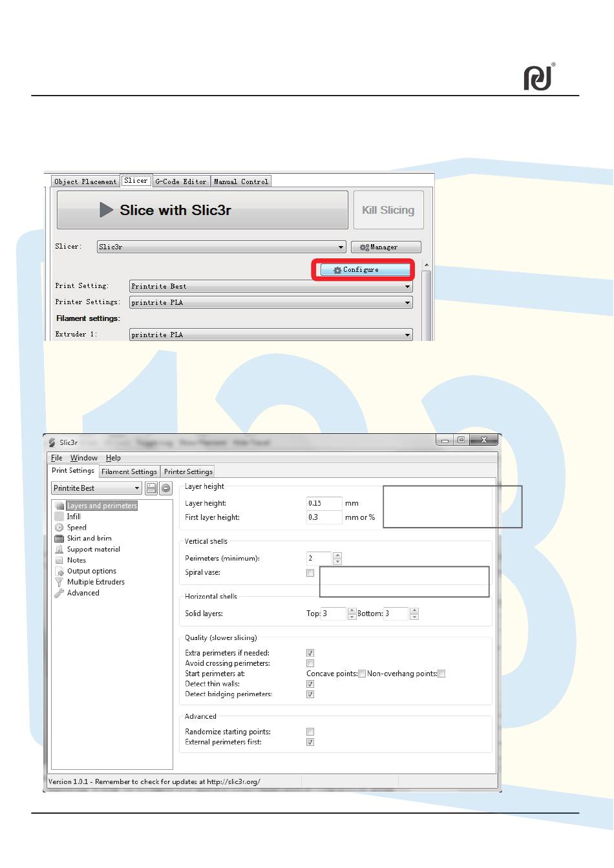Viewport: 614px width, 868px height.
Task: Select Advanced settings item
Action: (x=83, y=593)
